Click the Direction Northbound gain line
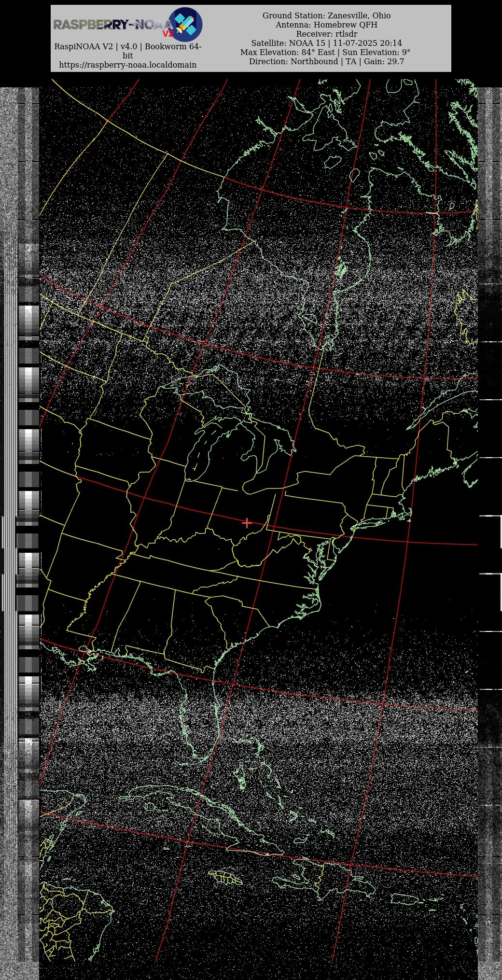Image resolution: width=502 pixels, height=980 pixels. coord(326,61)
